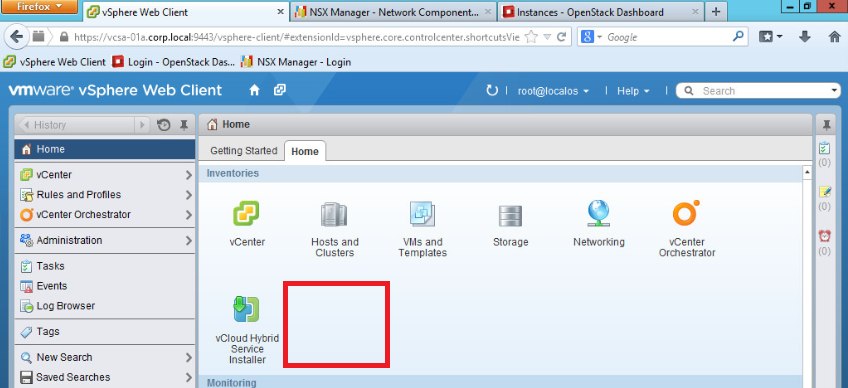Open Firefox bookmarks menu button
The image size is (848, 388).
[770, 37]
